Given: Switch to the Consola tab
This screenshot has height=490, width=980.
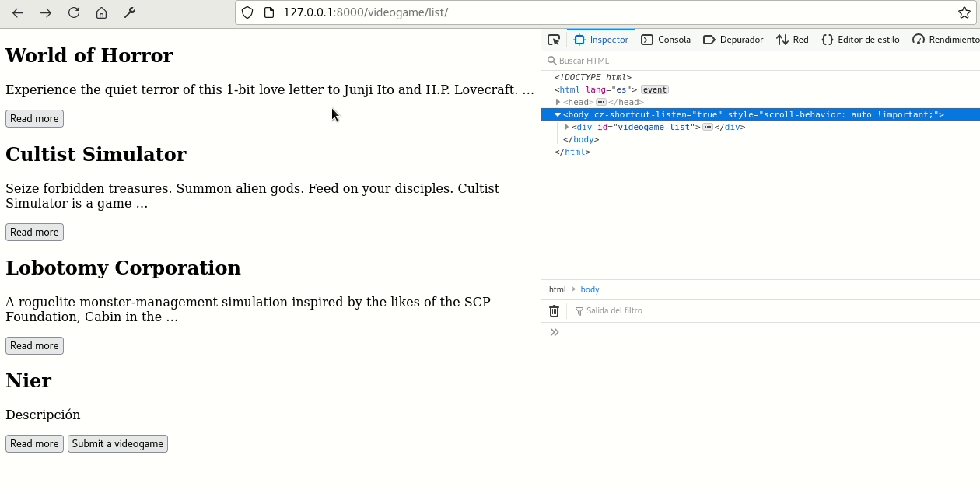Looking at the screenshot, I should [666, 40].
